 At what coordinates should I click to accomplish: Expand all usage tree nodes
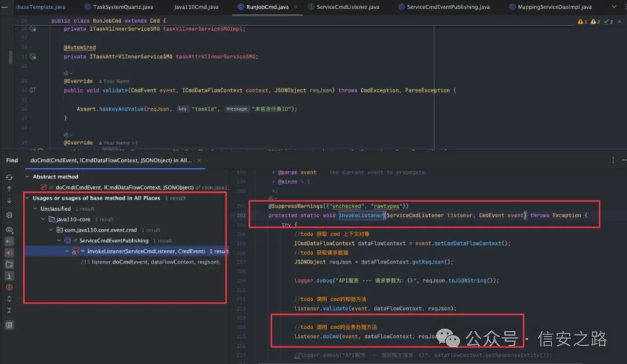[x=9, y=298]
